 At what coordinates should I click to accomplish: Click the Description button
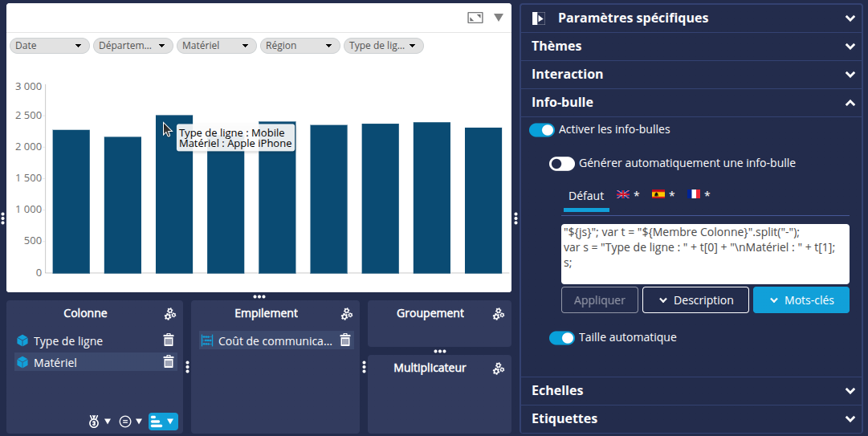click(x=695, y=300)
